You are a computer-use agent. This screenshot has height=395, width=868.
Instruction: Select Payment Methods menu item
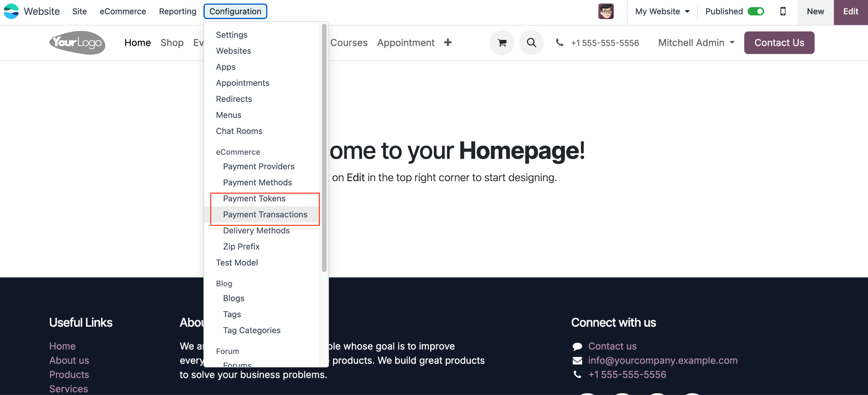258,183
